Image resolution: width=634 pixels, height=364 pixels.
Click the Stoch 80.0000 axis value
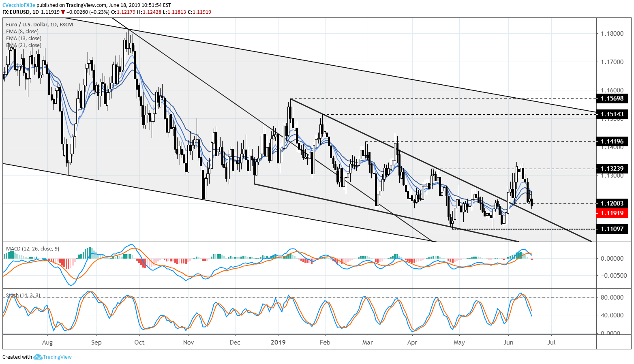click(612, 297)
